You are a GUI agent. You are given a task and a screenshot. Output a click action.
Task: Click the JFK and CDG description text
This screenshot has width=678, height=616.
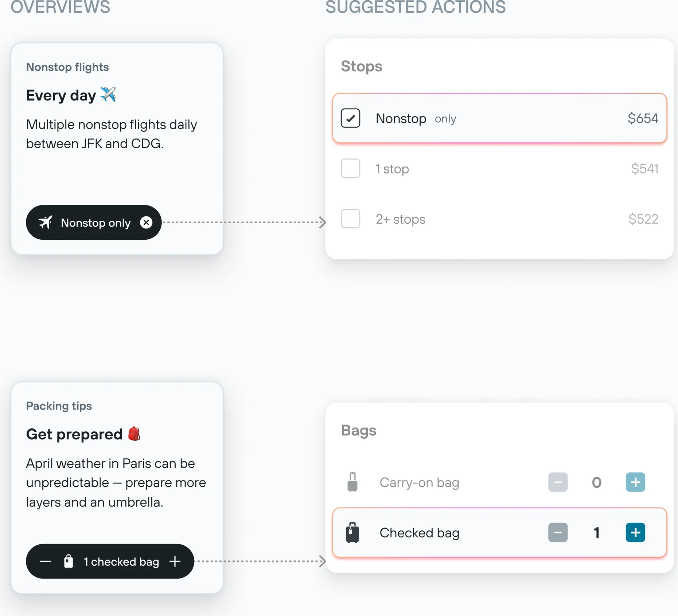112,134
